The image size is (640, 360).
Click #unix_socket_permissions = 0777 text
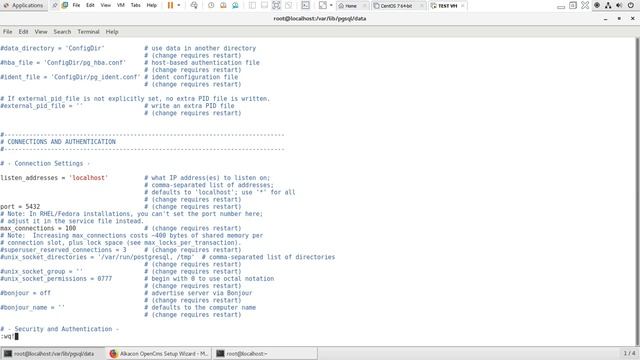tap(56, 279)
